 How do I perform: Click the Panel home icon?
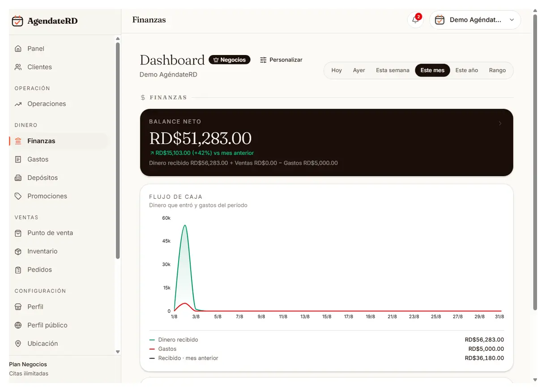(x=18, y=48)
